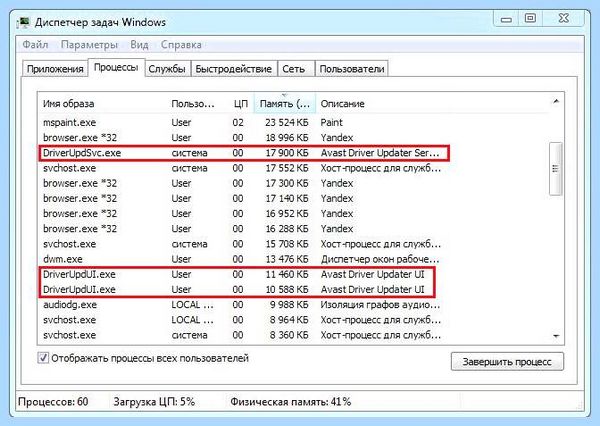Click the Task Manager title bar icon
The height and width of the screenshot is (426, 600).
(24, 22)
